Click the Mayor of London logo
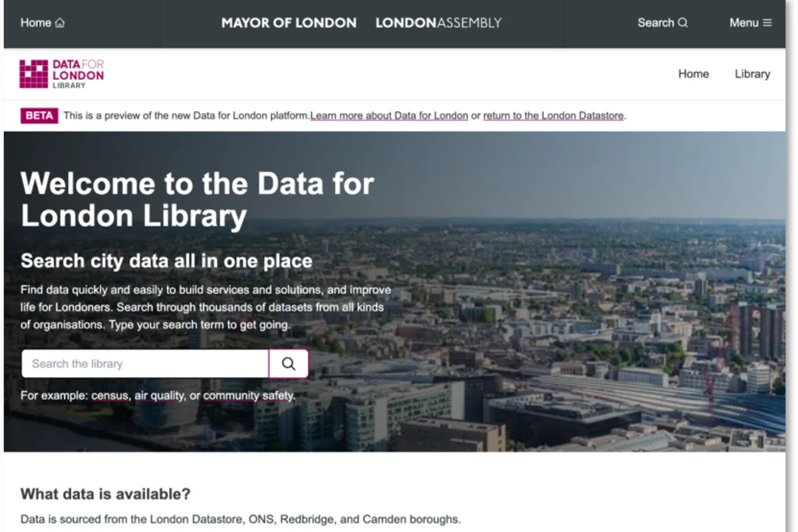The height and width of the screenshot is (532, 798). click(289, 23)
